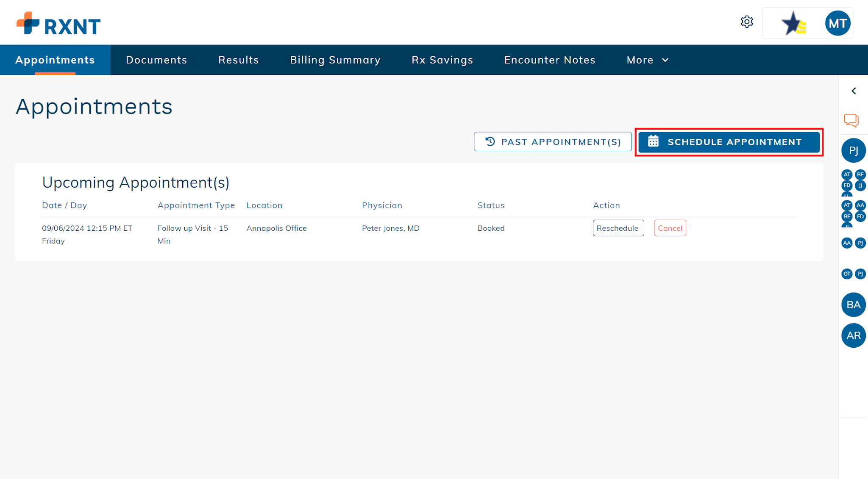Viewport: 868px width, 479px height.
Task: Open the orange chat messages icon
Action: (851, 120)
